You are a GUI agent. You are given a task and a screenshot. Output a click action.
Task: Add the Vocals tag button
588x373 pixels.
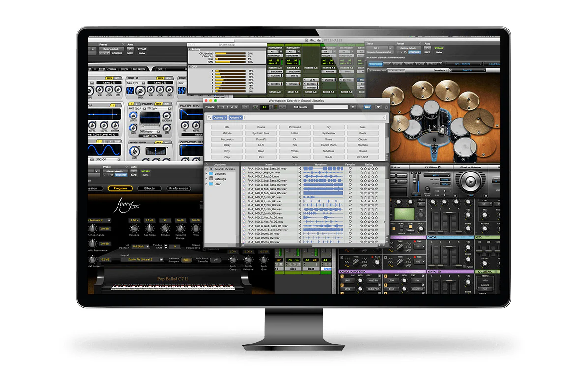coord(295,151)
